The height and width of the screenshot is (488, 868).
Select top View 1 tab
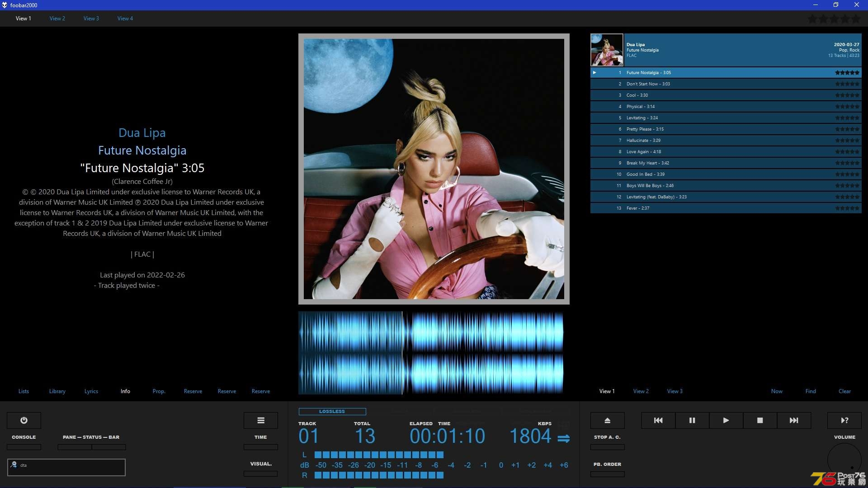(x=24, y=19)
